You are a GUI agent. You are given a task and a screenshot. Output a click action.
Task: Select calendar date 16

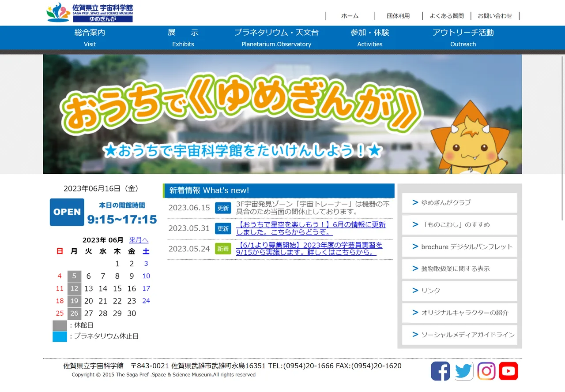132,289
